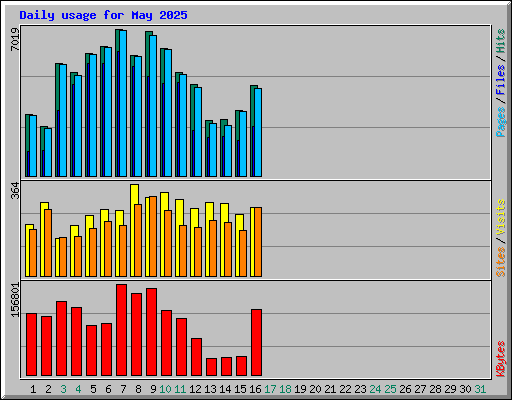Click day 7 on the x-axis
Screen dimensions: 512x400
point(123,389)
